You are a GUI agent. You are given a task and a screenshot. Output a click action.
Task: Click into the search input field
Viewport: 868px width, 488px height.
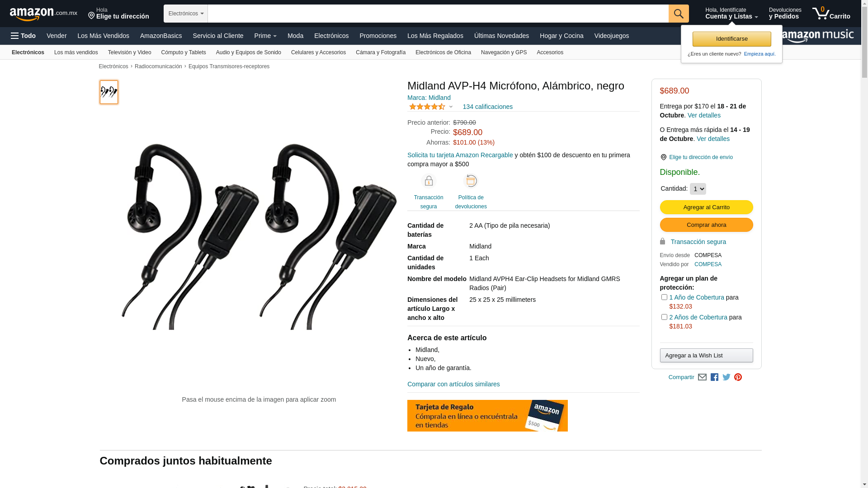tap(438, 14)
